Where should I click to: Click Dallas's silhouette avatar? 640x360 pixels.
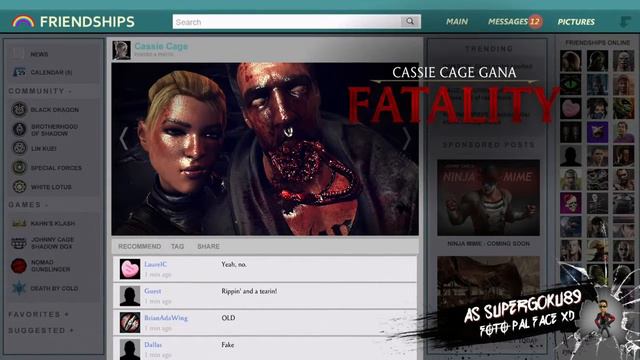[x=130, y=349]
